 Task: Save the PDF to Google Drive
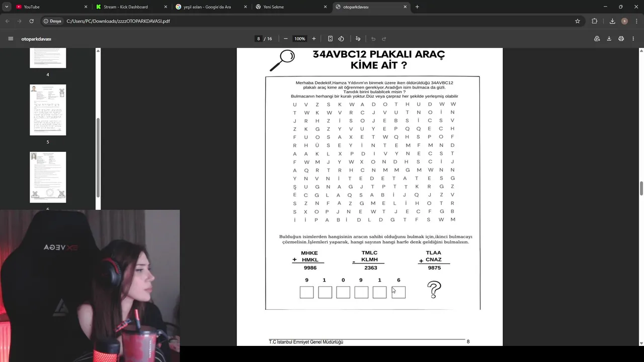click(x=597, y=39)
